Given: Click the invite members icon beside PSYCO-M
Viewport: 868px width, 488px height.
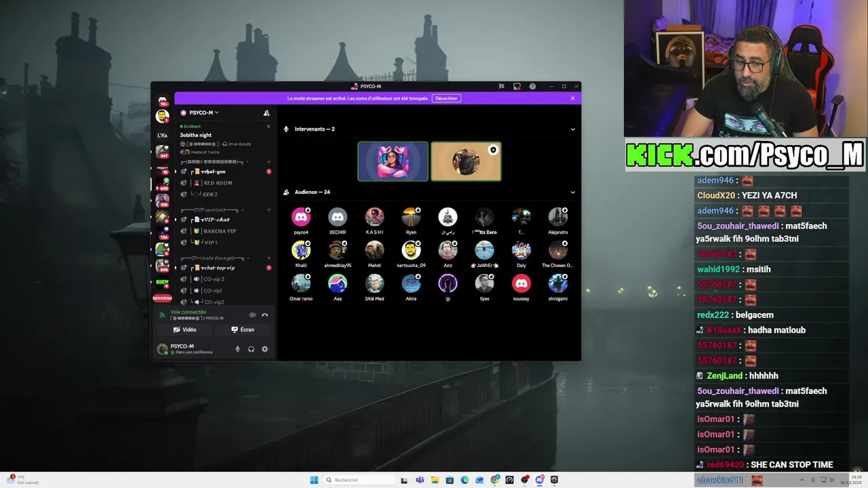Looking at the screenshot, I should click(267, 113).
